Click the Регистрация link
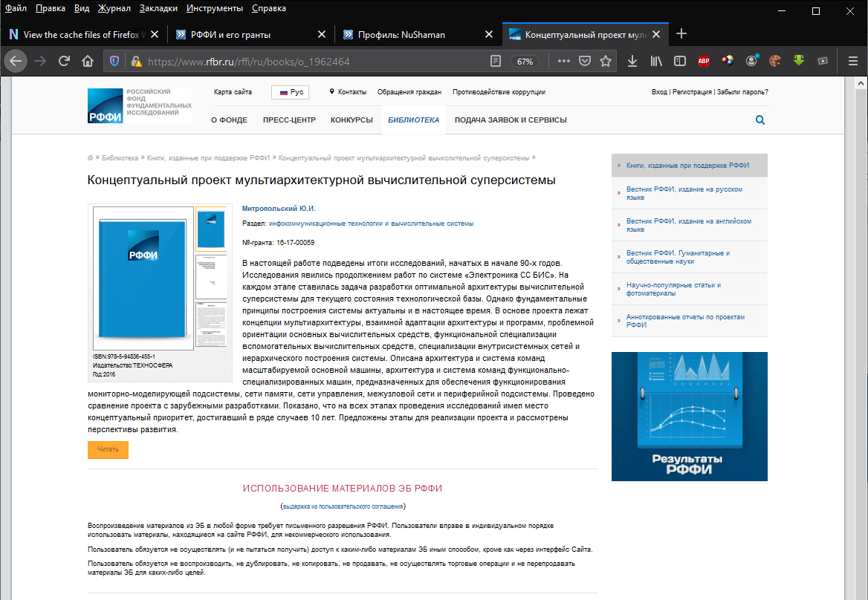Image resolution: width=868 pixels, height=600 pixels. 692,92
